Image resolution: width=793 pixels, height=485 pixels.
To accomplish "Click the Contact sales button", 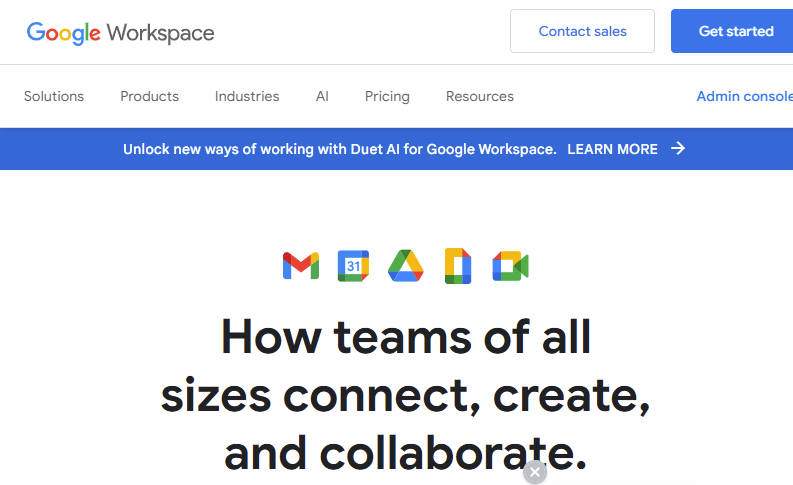I will (x=582, y=31).
